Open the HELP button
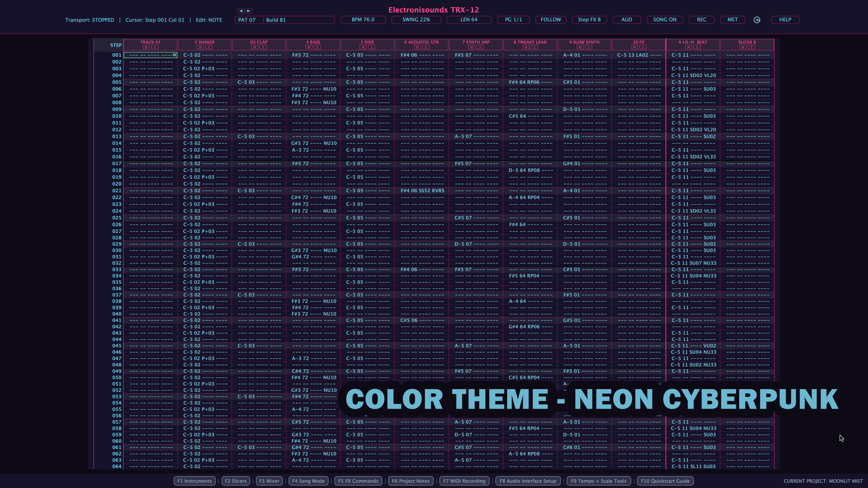Screen dimensions: 868x488 (x=785, y=20)
